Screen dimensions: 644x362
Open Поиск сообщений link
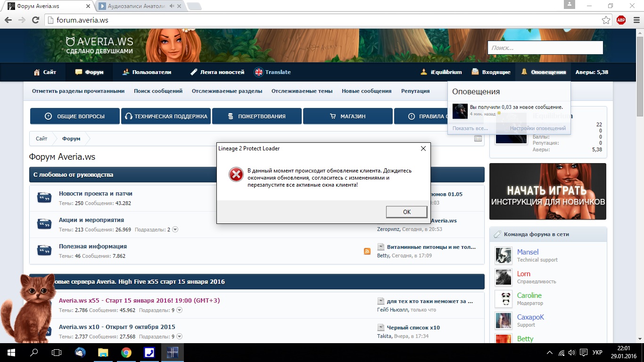coord(158,91)
